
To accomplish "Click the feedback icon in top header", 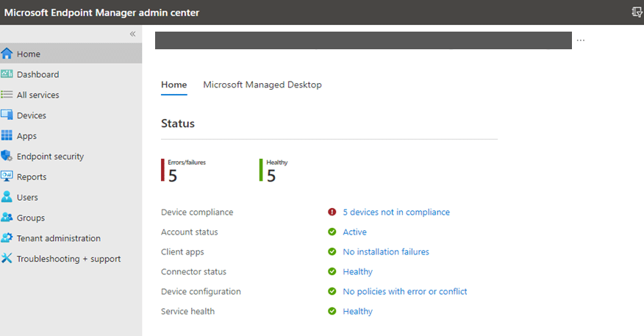I will (637, 12).
